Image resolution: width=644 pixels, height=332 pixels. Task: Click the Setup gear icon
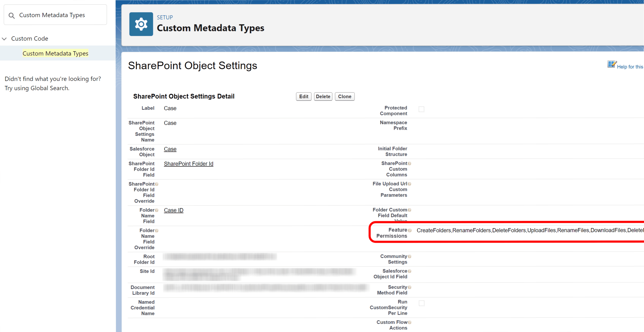tap(141, 24)
